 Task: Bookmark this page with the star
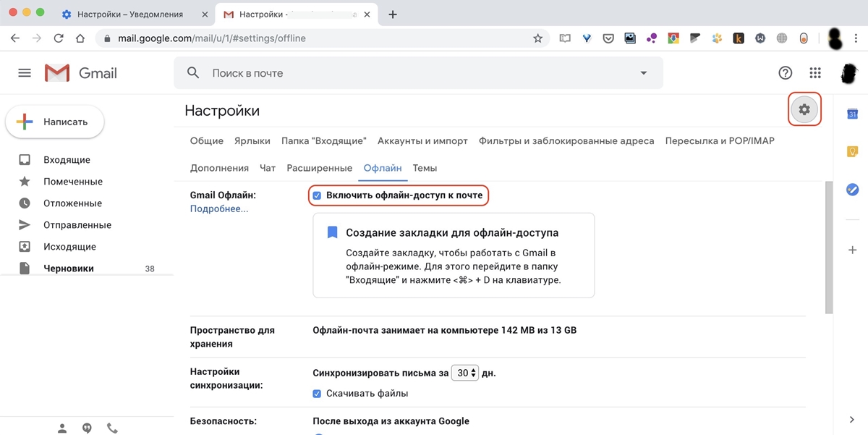coord(537,38)
